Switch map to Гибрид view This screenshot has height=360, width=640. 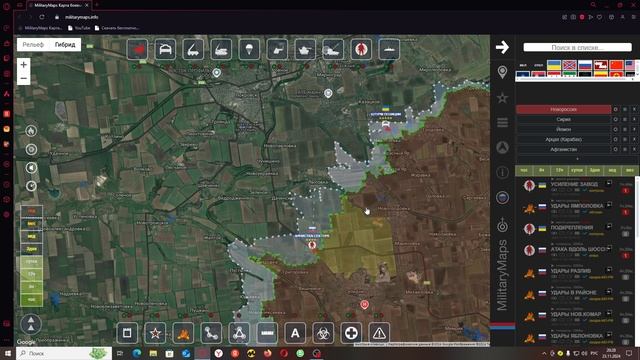tap(65, 45)
